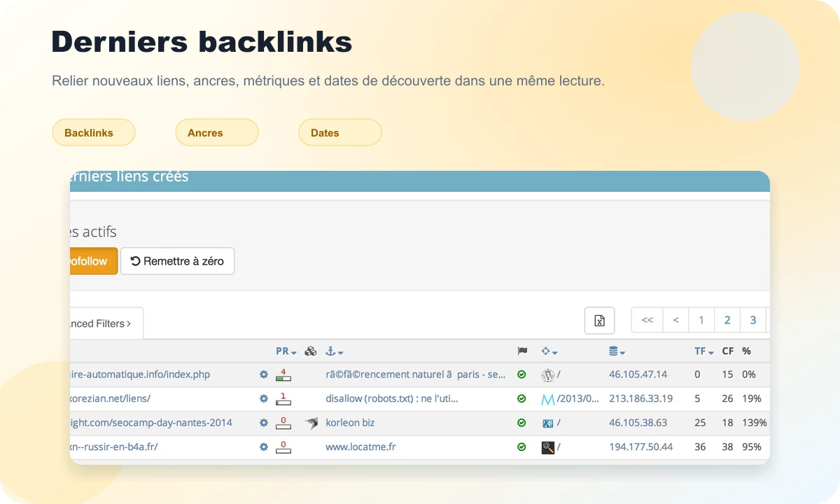Click IP address 46.105.38.63
This screenshot has height=504, width=840.
[638, 423]
